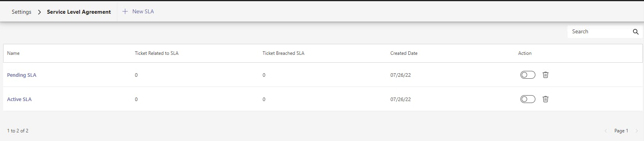Click the breadcrumb chevron after Settings
644x141 pixels.
click(39, 12)
